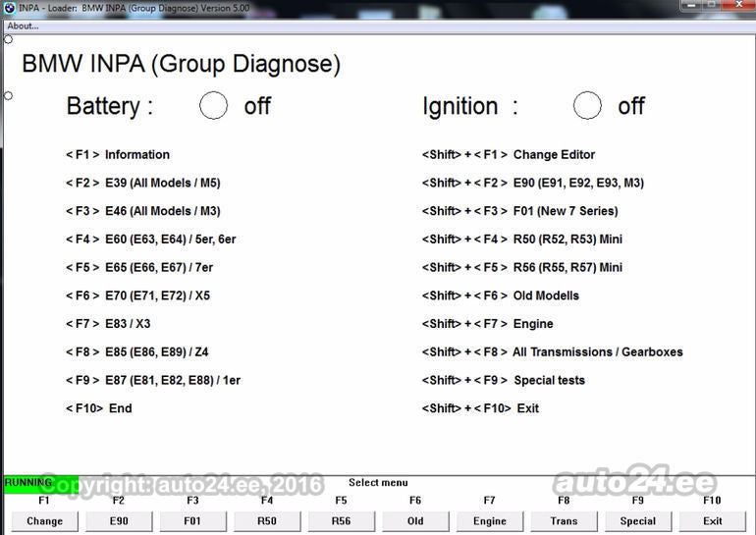Click the Change button under F1
756x535 pixels.
[x=44, y=521]
